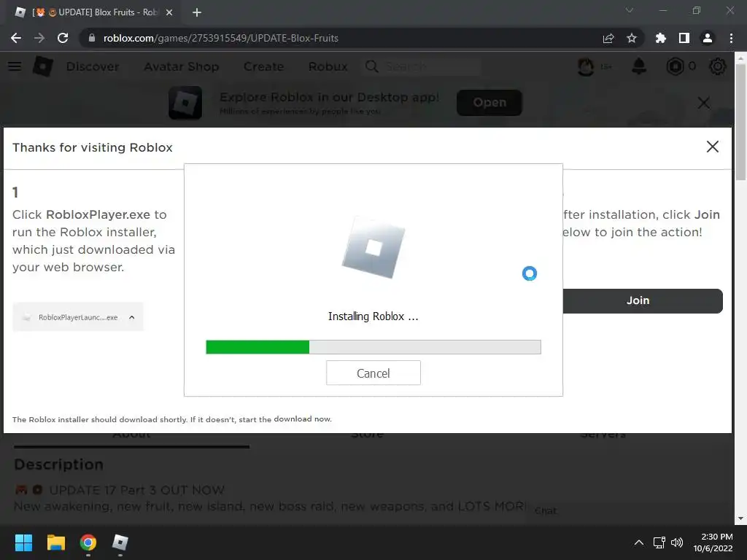
Task: Click the browser back arrow
Action: [x=16, y=38]
